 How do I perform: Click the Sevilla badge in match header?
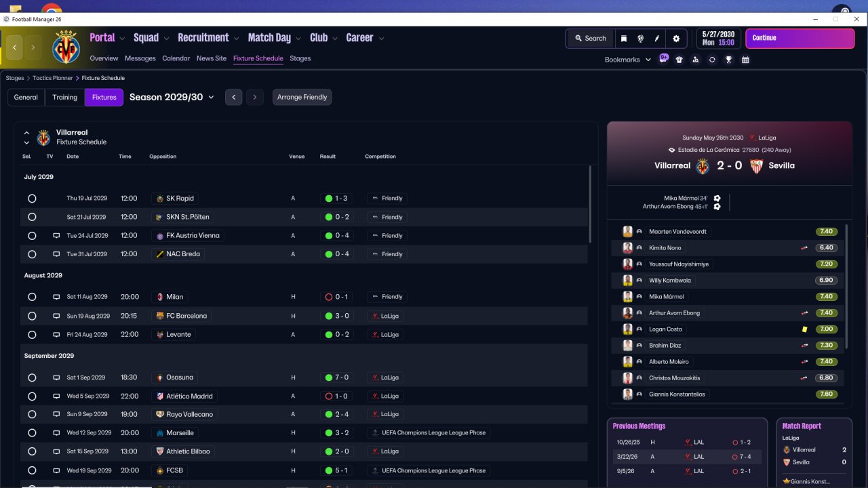(756, 165)
